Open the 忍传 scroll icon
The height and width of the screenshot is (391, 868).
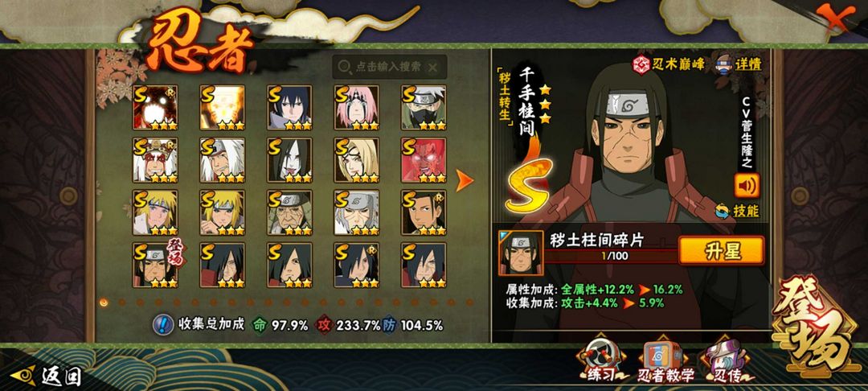click(727, 361)
